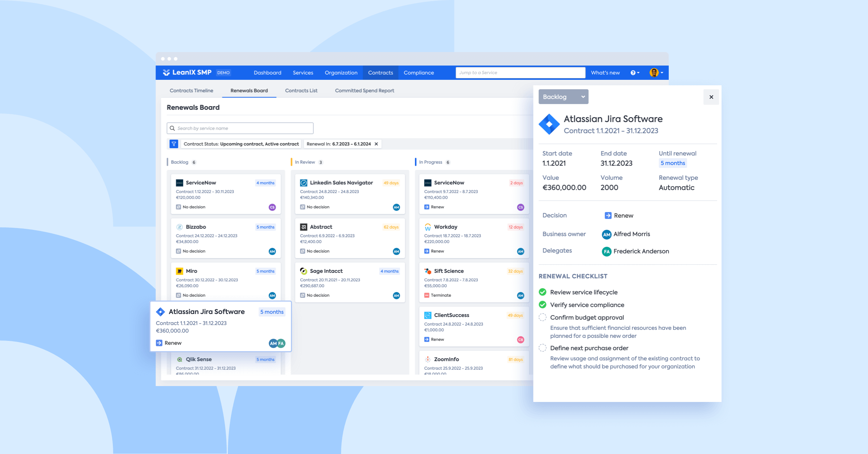
Task: Click the Contract Status filter chip
Action: coord(241,144)
